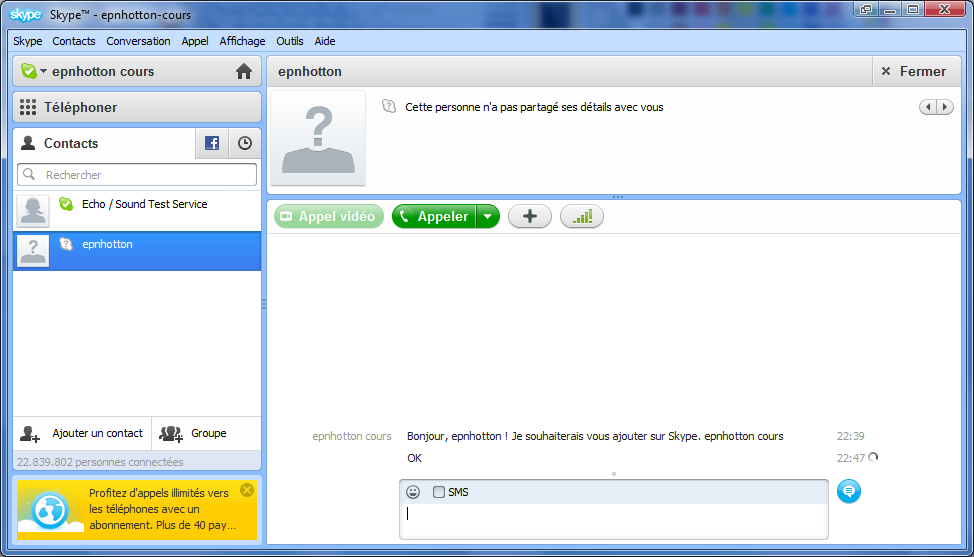The image size is (974, 557).
Task: Click the compact view title bar button
Action: coord(866,9)
